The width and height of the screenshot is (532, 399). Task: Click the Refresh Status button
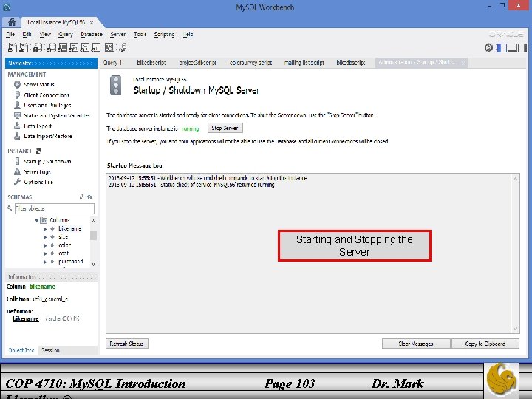[127, 344]
